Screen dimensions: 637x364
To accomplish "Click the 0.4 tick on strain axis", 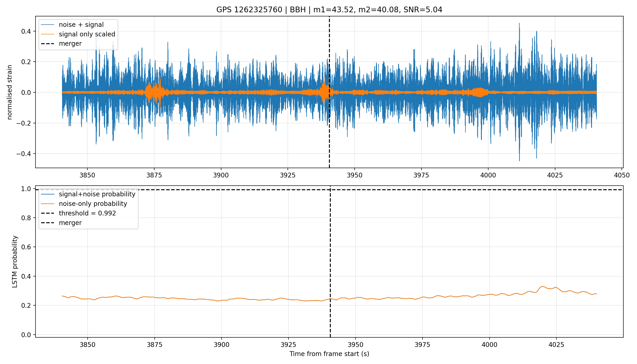I will point(26,31).
